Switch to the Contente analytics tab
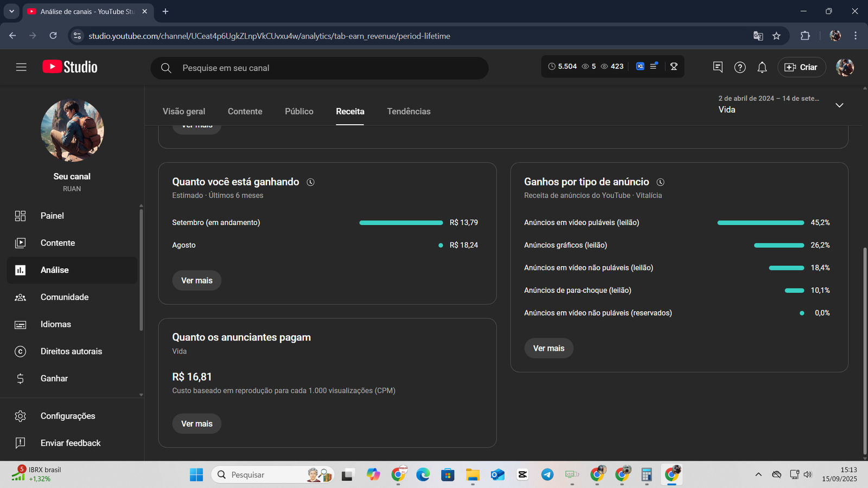 (245, 111)
